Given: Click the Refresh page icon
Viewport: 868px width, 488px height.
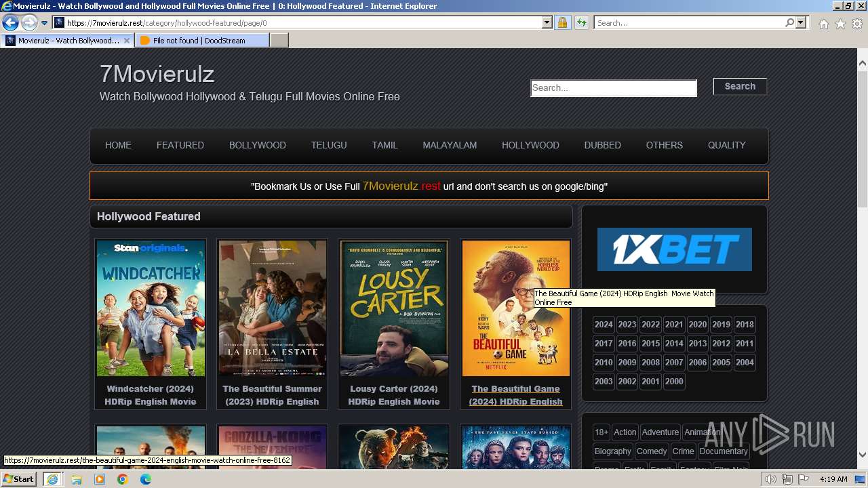Looking at the screenshot, I should (581, 23).
